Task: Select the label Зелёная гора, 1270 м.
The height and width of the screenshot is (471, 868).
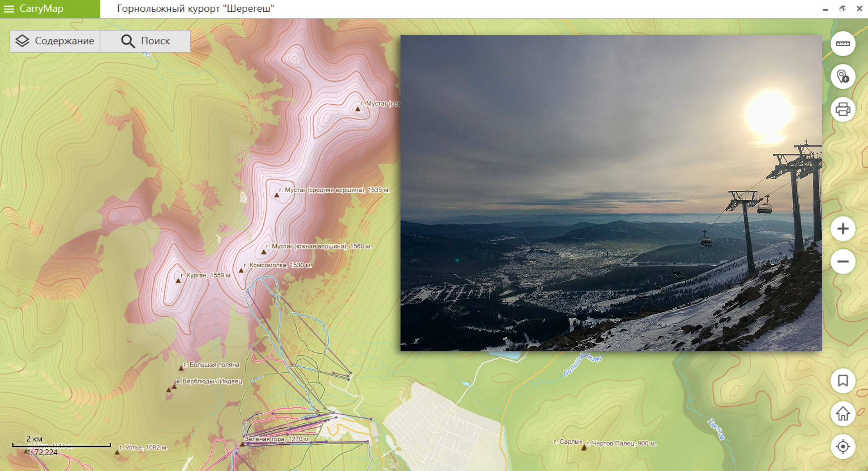Action: [x=277, y=439]
